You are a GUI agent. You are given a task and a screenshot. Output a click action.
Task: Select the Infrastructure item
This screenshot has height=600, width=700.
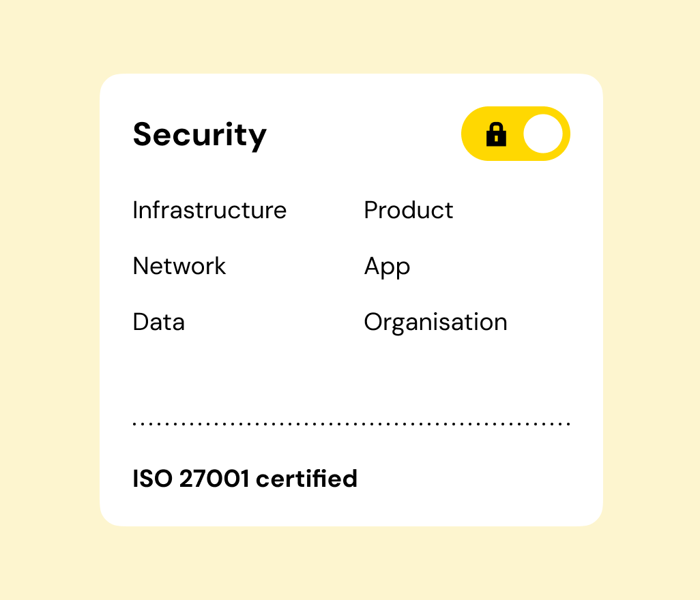(209, 210)
